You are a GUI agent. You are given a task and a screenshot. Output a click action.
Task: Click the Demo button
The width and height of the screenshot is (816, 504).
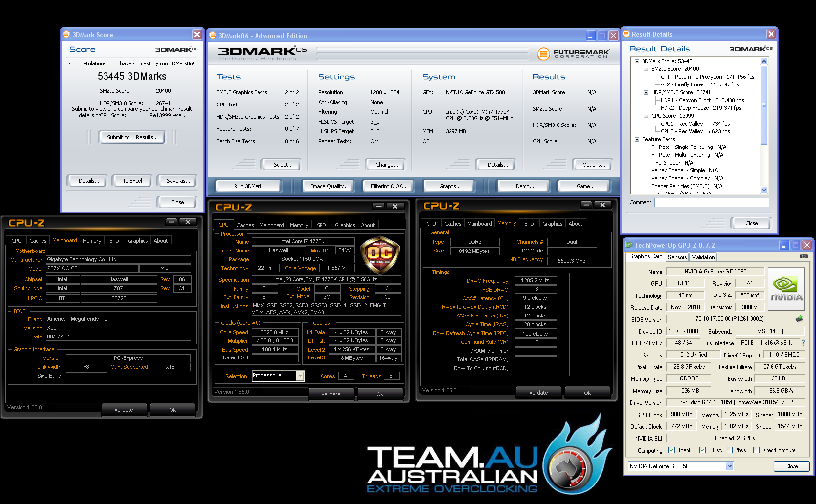tap(524, 186)
